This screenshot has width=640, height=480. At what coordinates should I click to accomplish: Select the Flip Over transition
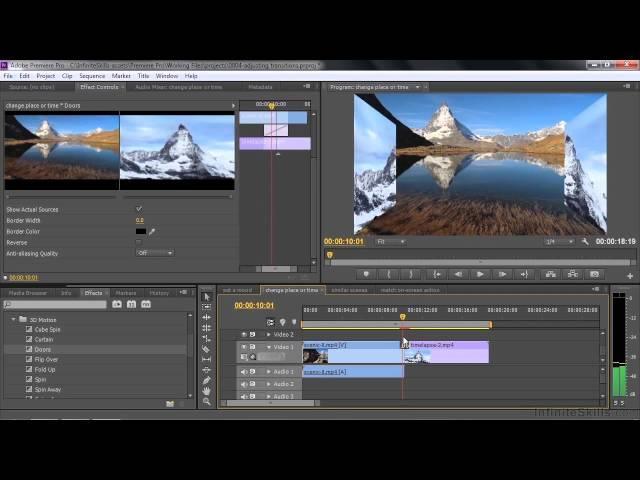click(x=46, y=360)
